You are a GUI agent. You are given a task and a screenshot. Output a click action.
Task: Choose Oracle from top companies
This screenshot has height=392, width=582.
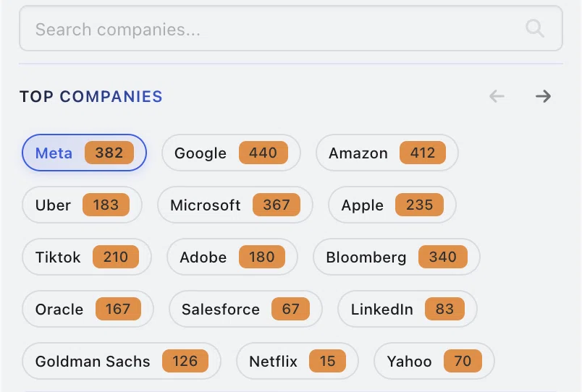coord(88,309)
